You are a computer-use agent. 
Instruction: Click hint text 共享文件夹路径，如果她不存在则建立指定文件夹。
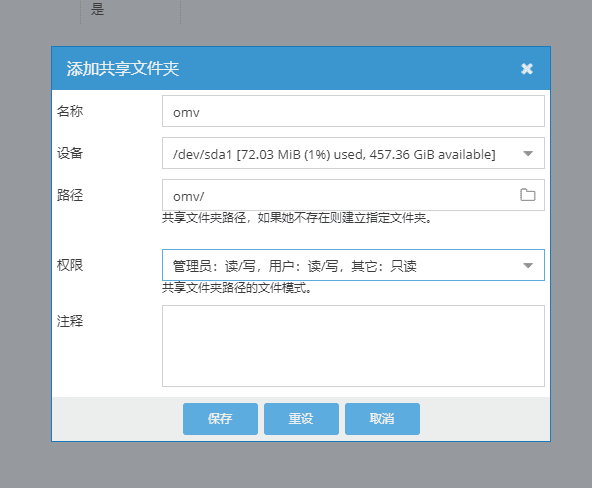(297, 218)
